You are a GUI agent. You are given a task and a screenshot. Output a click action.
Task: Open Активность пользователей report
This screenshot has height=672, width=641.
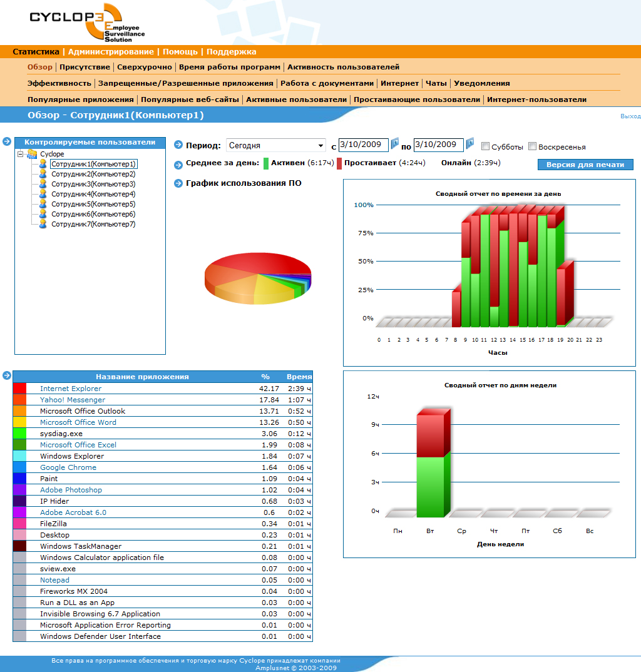pyautogui.click(x=344, y=67)
